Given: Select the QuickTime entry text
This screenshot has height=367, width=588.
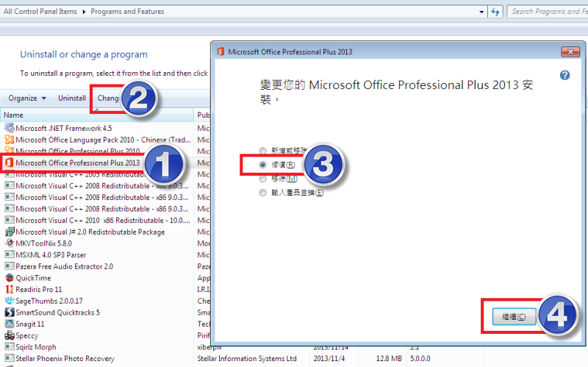Looking at the screenshot, I should click(x=33, y=278).
